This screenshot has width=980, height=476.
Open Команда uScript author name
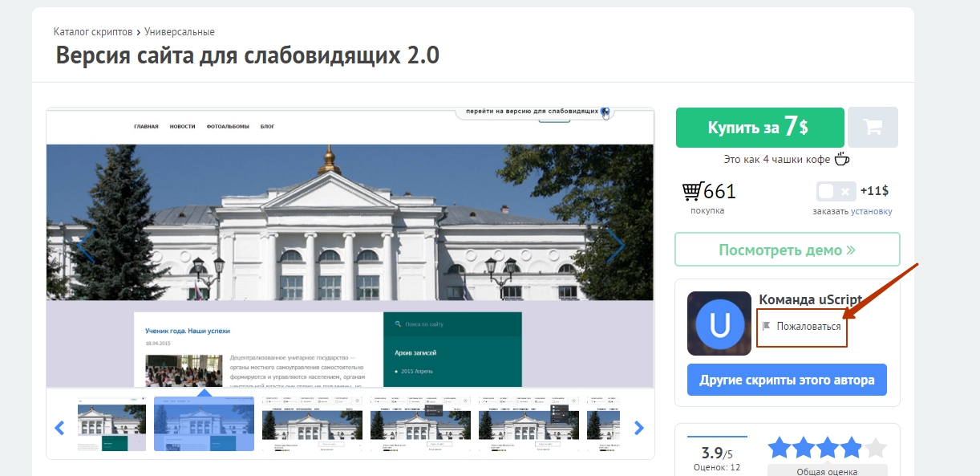click(810, 299)
